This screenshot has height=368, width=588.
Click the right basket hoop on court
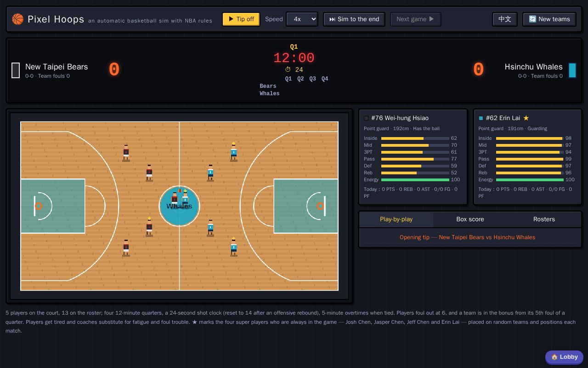click(320, 206)
